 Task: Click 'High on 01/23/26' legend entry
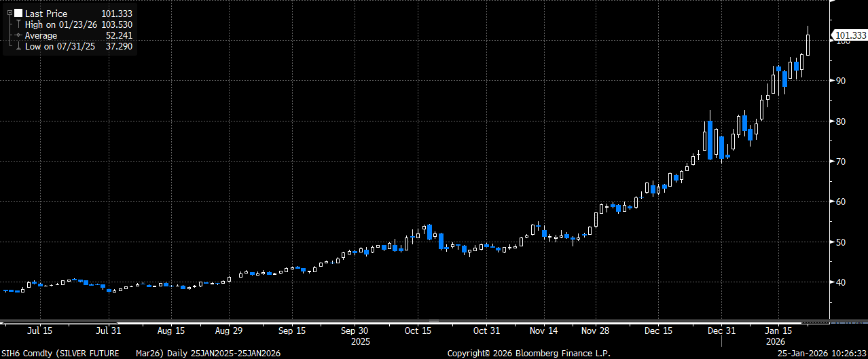(x=62, y=24)
